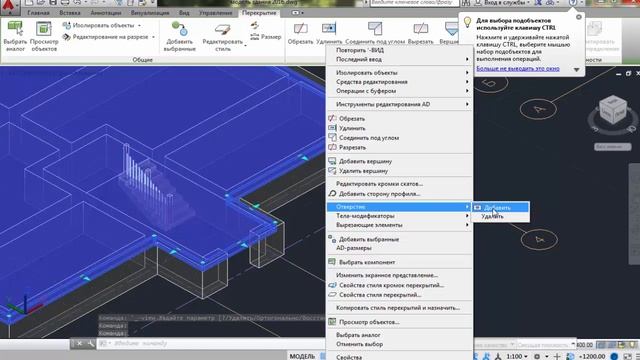This screenshot has width=640, height=360.
Task: Expand the Средства редактирования submenu
Action: [x=400, y=82]
